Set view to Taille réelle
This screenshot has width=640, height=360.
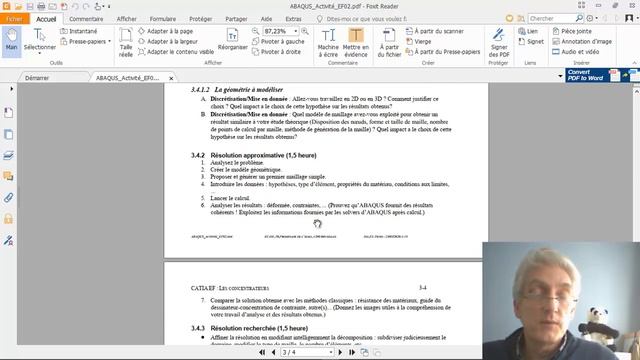126,42
